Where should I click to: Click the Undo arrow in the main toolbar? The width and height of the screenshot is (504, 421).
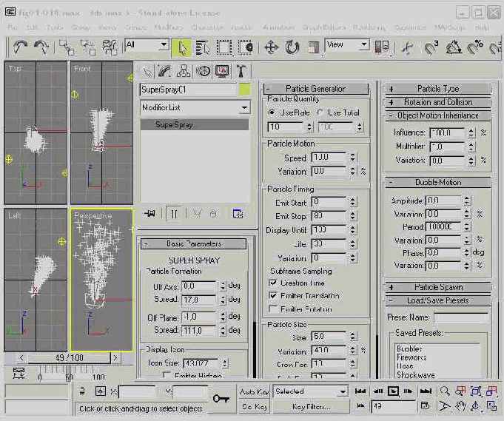click(20, 47)
